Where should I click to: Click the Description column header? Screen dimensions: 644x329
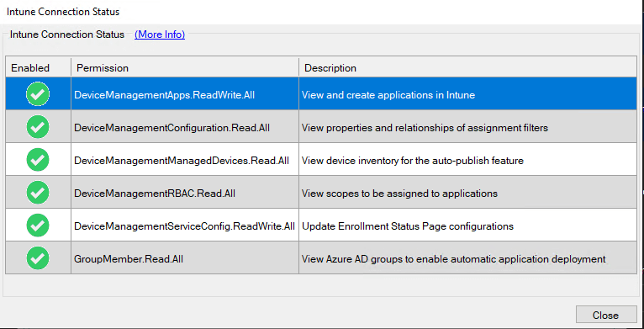tap(467, 68)
